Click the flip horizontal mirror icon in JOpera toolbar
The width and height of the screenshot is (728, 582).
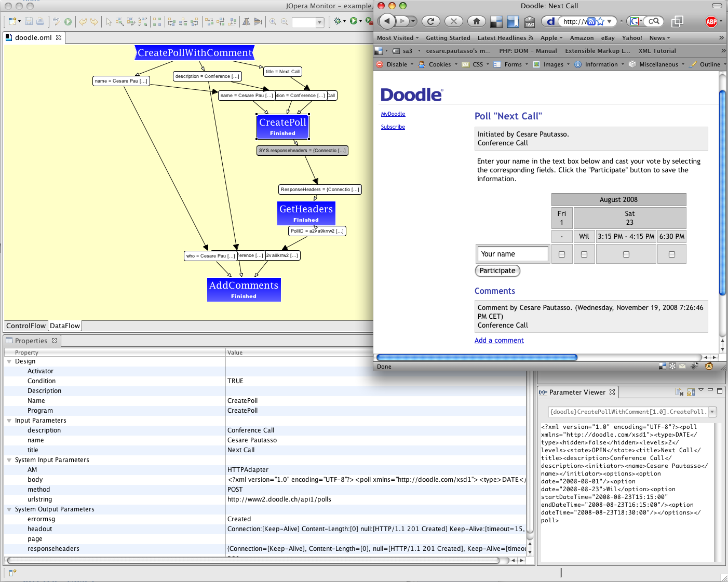tap(247, 21)
